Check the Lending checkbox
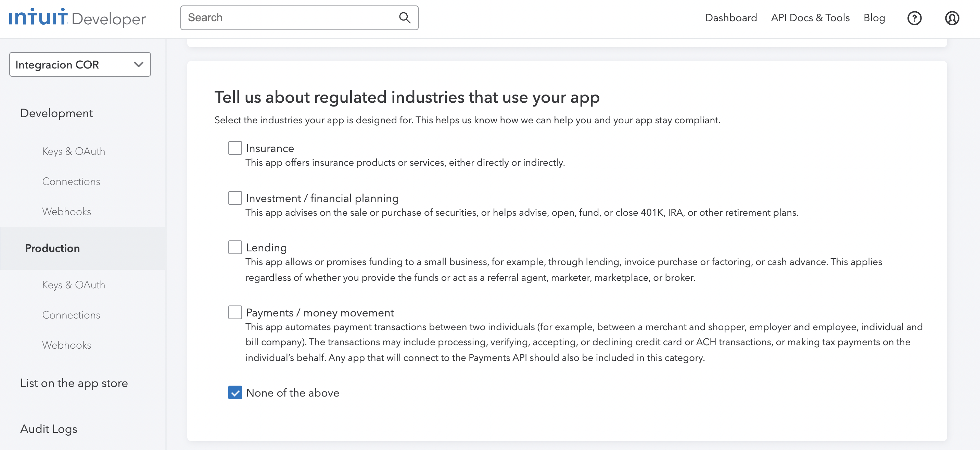Image resolution: width=980 pixels, height=450 pixels. [235, 247]
